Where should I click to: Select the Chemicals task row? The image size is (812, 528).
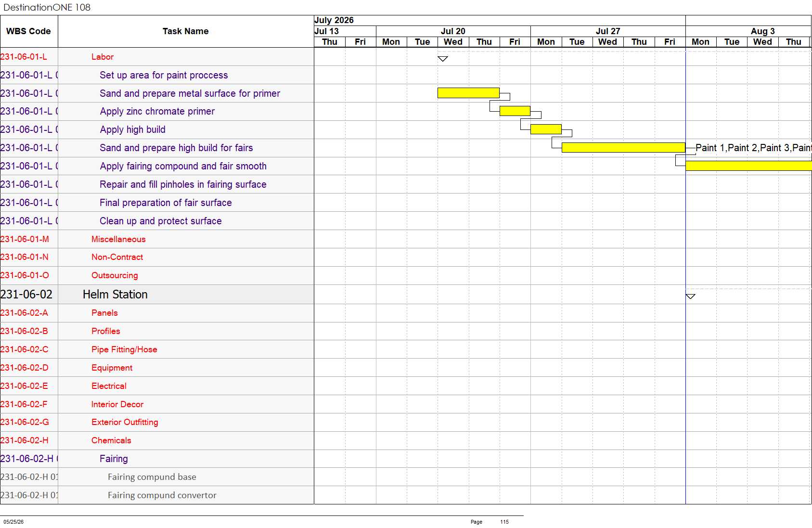click(x=157, y=440)
